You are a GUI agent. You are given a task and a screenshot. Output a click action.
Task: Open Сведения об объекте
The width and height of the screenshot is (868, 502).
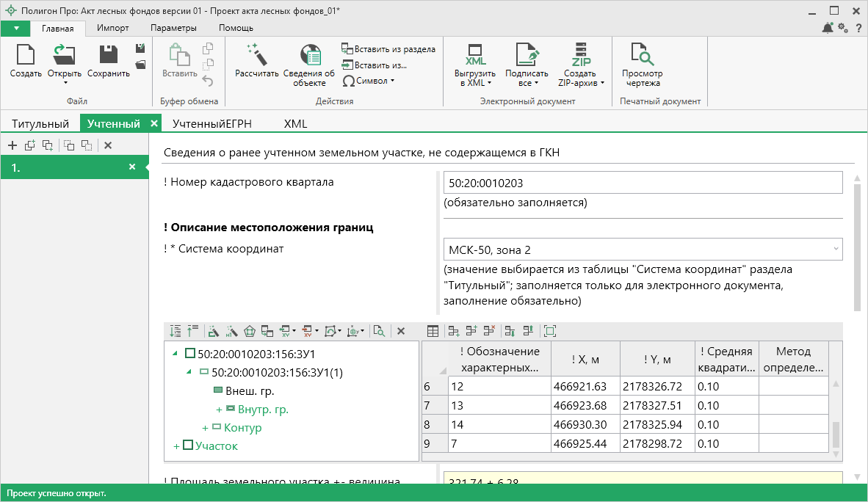pos(309,65)
